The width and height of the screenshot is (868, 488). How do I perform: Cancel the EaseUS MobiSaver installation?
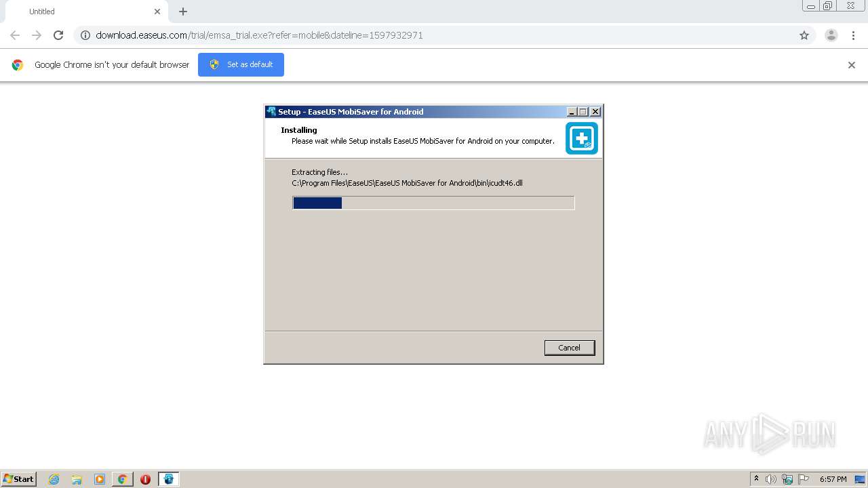coord(569,348)
